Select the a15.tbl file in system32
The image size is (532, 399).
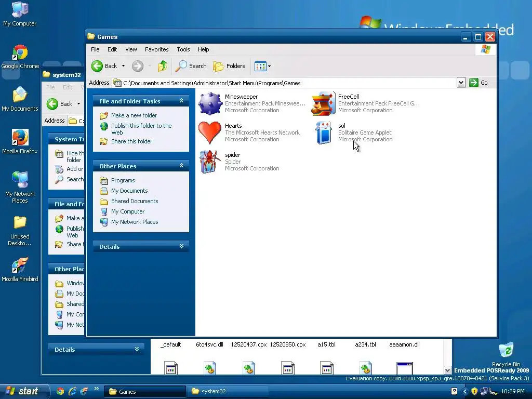(x=326, y=344)
